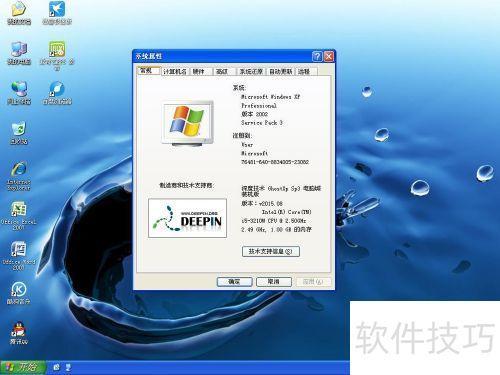Select the My Computer desktop icon
This screenshot has width=500, height=375.
pos(19,53)
